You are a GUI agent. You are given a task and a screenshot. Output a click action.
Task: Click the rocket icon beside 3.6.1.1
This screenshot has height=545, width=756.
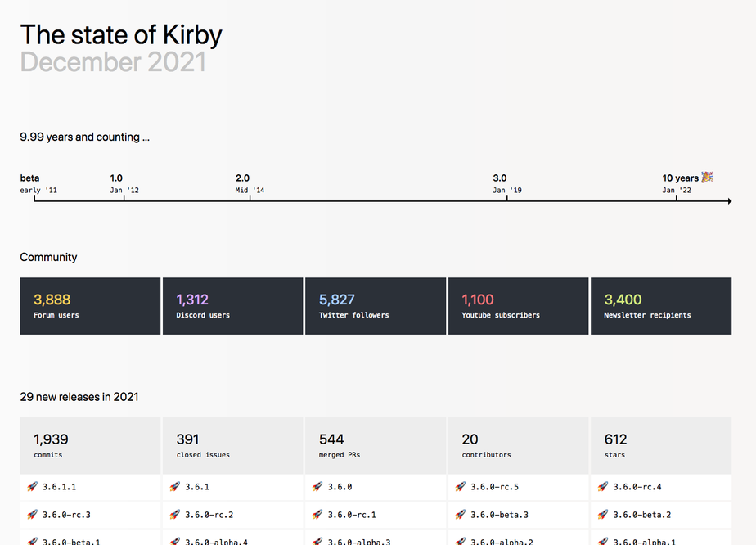pos(32,487)
